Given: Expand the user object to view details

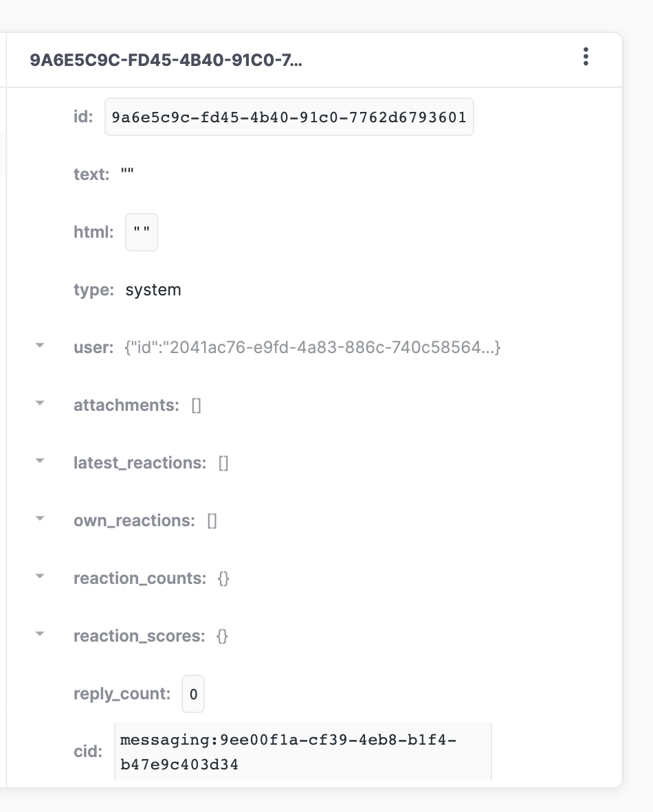Looking at the screenshot, I should 39,345.
